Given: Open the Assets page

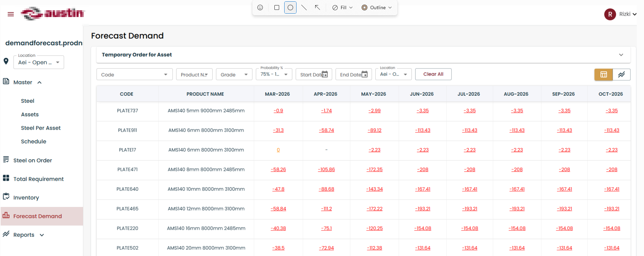Looking at the screenshot, I should pyautogui.click(x=30, y=114).
